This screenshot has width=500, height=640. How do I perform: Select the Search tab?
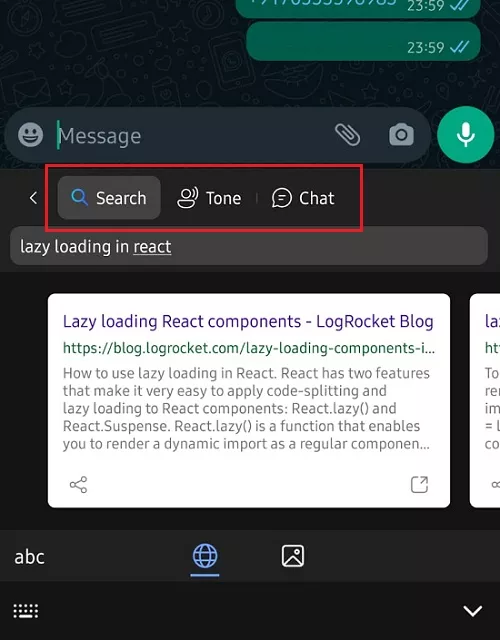pos(109,198)
